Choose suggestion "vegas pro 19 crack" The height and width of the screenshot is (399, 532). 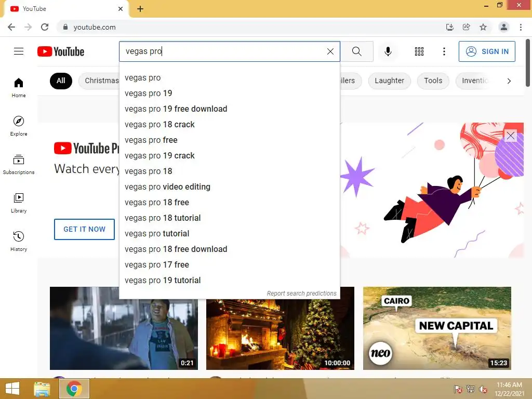coord(230,156)
